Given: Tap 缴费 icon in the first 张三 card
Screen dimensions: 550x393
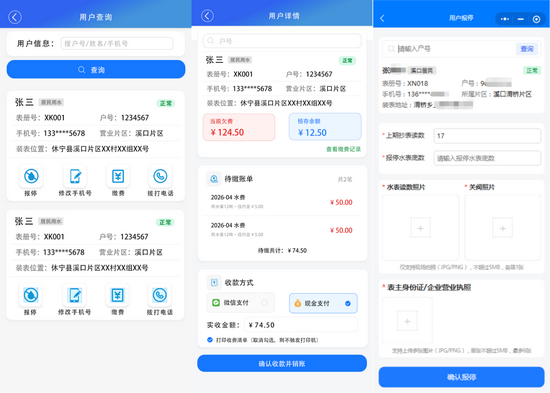Looking at the screenshot, I should pyautogui.click(x=118, y=176).
